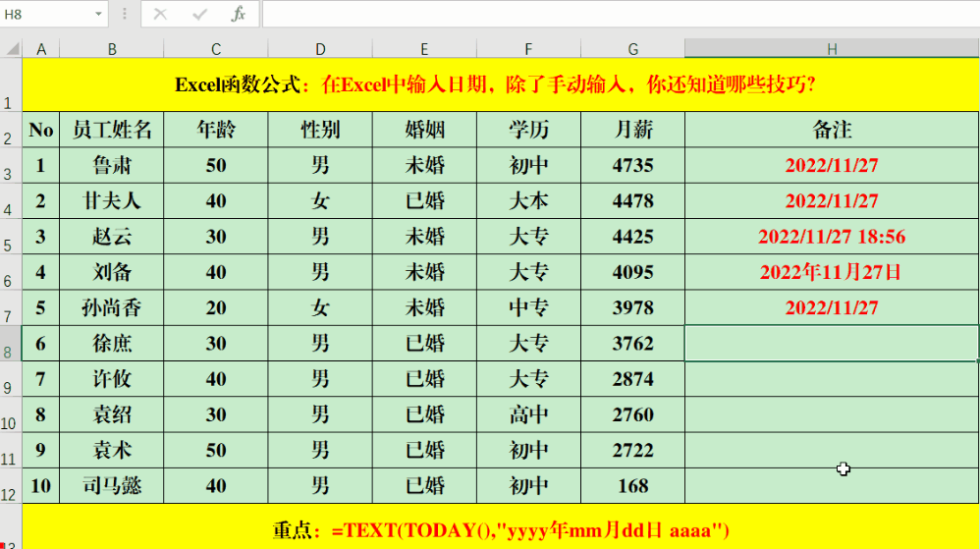Click the name cell 许攸
Viewport: 980px width, 549px height.
point(112,379)
